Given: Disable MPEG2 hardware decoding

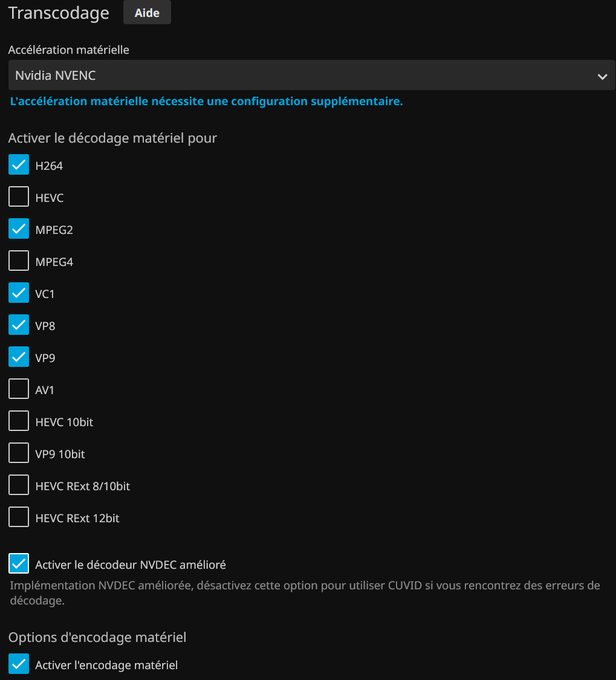Looking at the screenshot, I should point(19,229).
